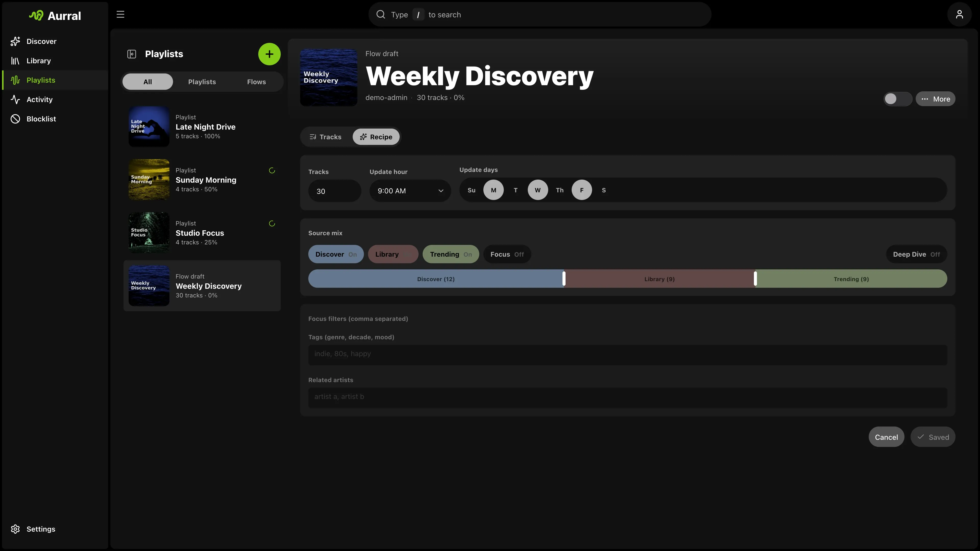Click the Cancel button
980x551 pixels.
(886, 437)
